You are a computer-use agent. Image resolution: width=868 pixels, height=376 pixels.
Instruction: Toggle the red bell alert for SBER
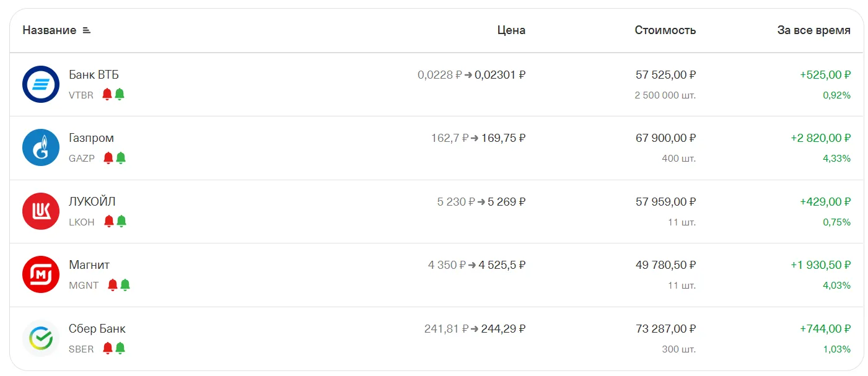(108, 348)
